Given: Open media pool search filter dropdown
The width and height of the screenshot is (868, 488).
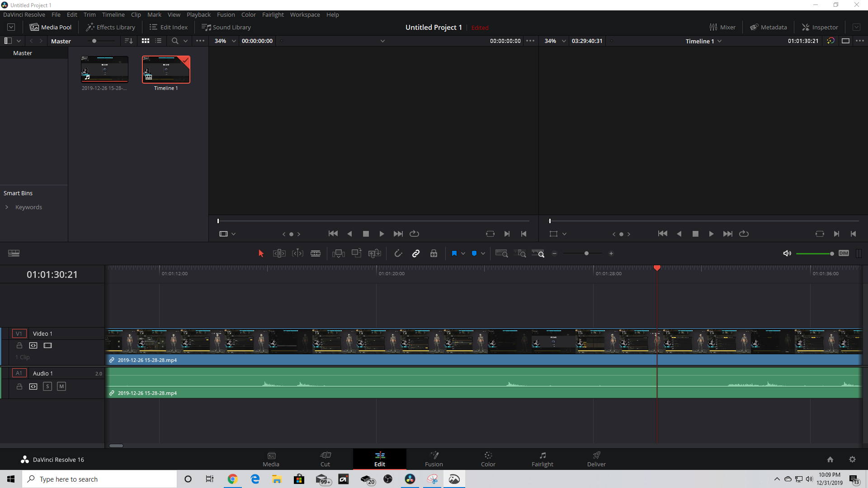Looking at the screenshot, I should click(x=185, y=41).
